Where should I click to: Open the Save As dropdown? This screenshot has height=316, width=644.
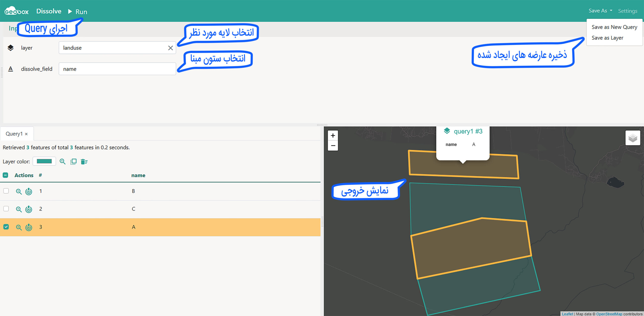(x=600, y=11)
